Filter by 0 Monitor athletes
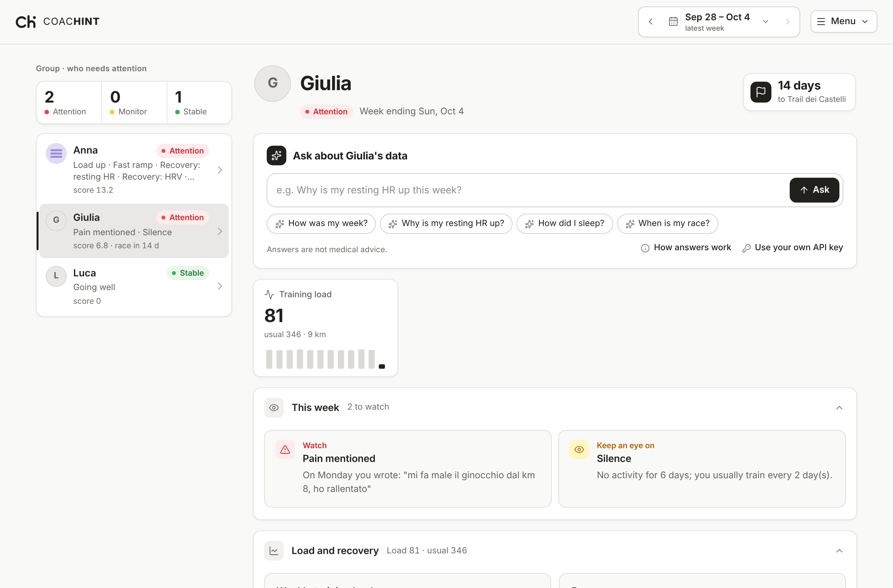 [134, 102]
